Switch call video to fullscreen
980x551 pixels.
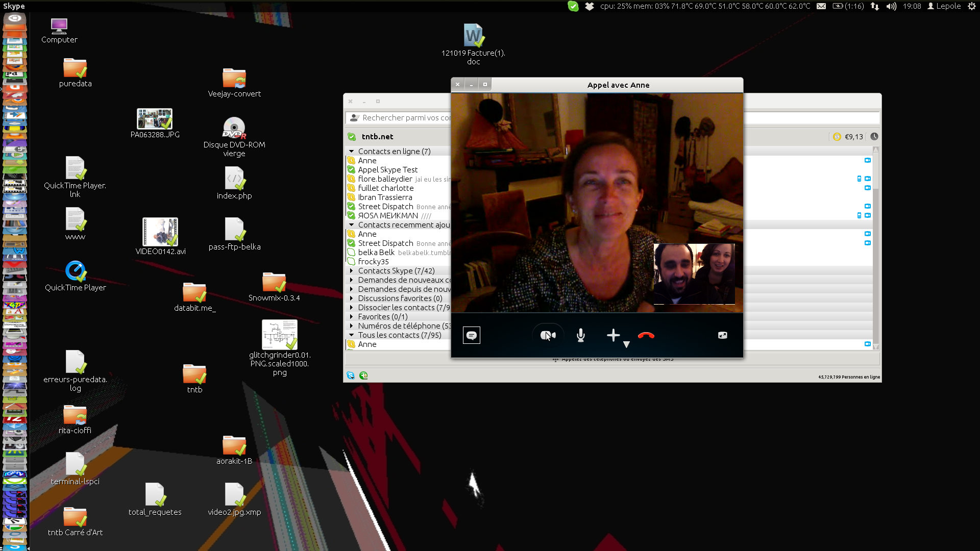point(722,335)
